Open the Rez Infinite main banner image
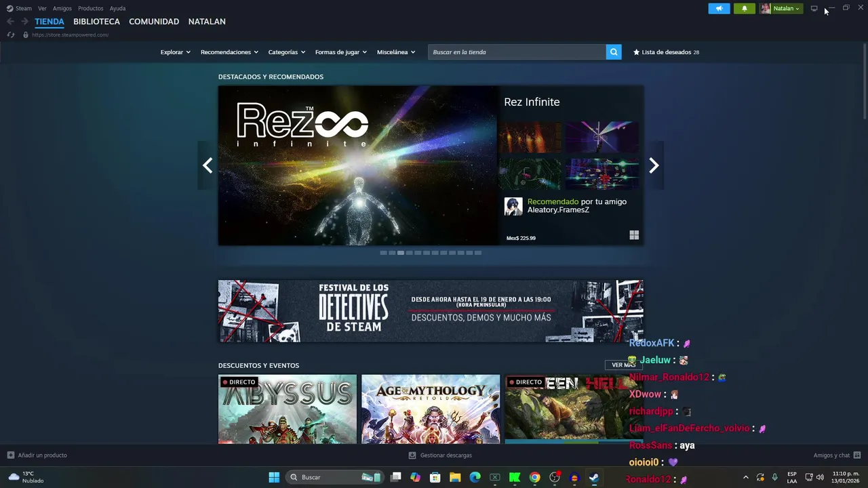 (x=358, y=165)
